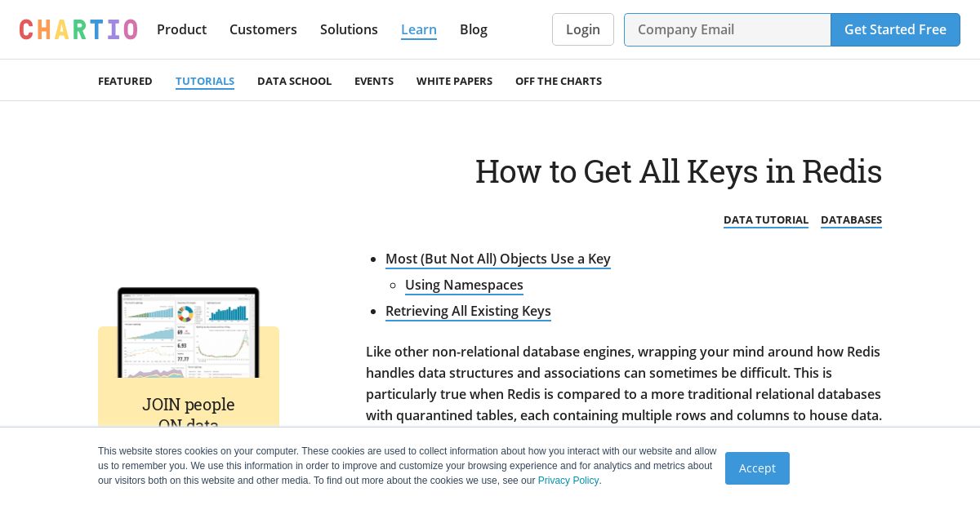Screen dimensions: 980x514
Task: Go to the Solutions page
Action: pyautogui.click(x=349, y=29)
